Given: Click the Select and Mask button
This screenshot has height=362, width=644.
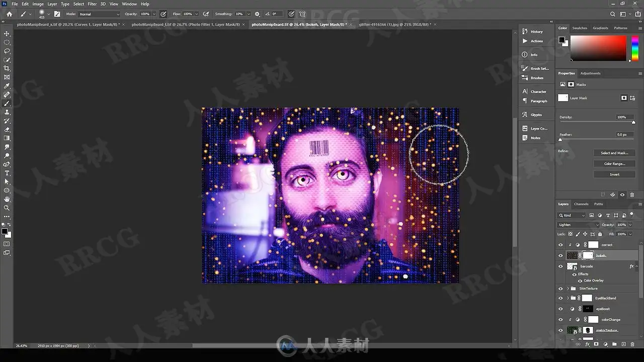Looking at the screenshot, I should pyautogui.click(x=614, y=153).
